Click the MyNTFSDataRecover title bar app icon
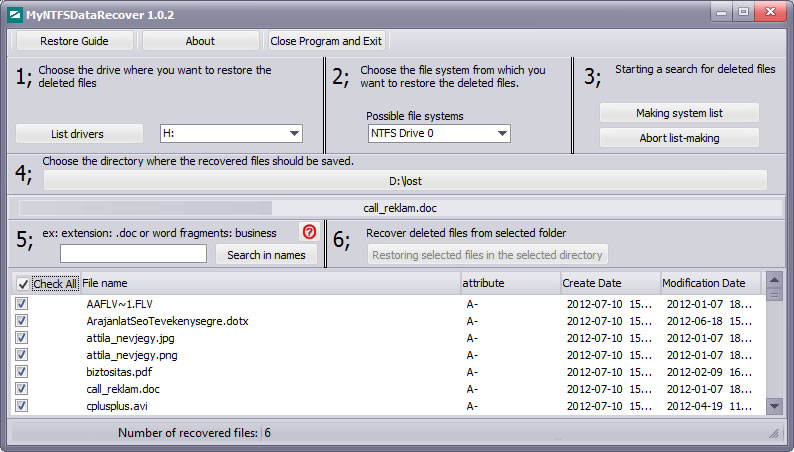 click(15, 15)
